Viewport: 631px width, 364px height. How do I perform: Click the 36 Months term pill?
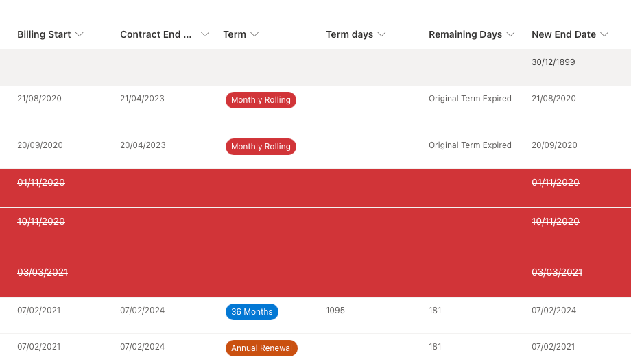(x=252, y=312)
